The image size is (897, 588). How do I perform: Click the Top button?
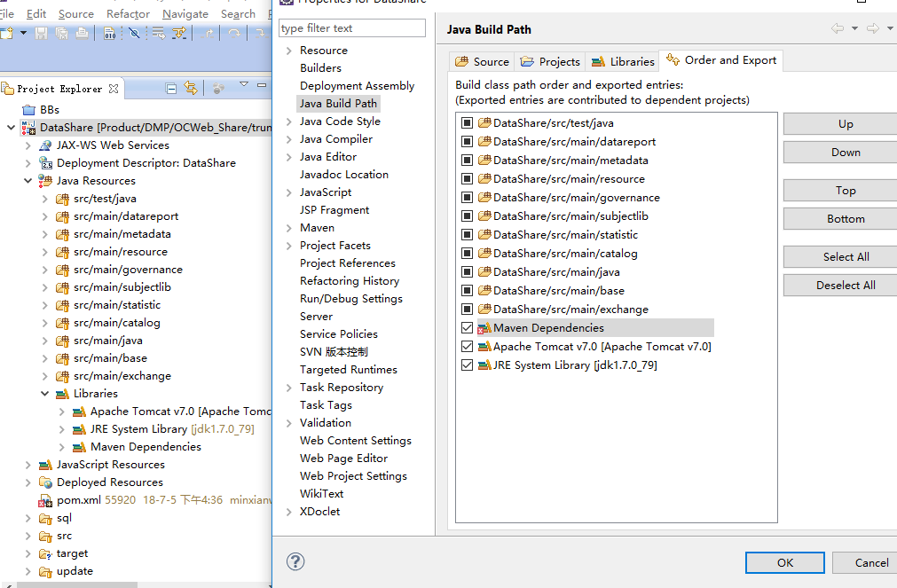coord(846,191)
